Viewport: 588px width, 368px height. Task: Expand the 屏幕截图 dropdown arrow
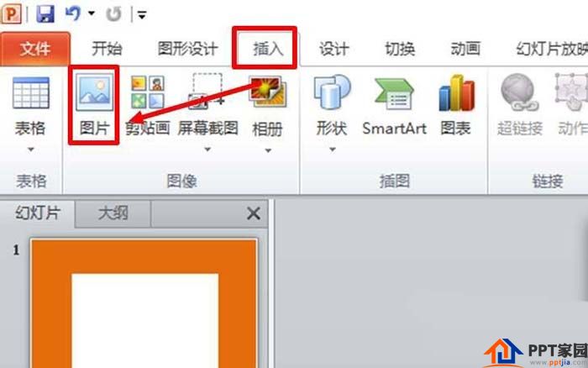(207, 150)
